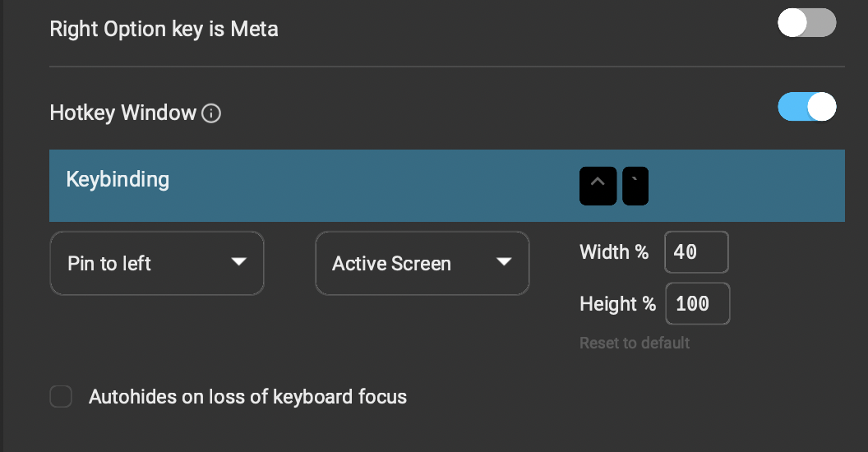Click the Right Option key is Meta label
Screen dimensions: 868x452
click(x=164, y=29)
